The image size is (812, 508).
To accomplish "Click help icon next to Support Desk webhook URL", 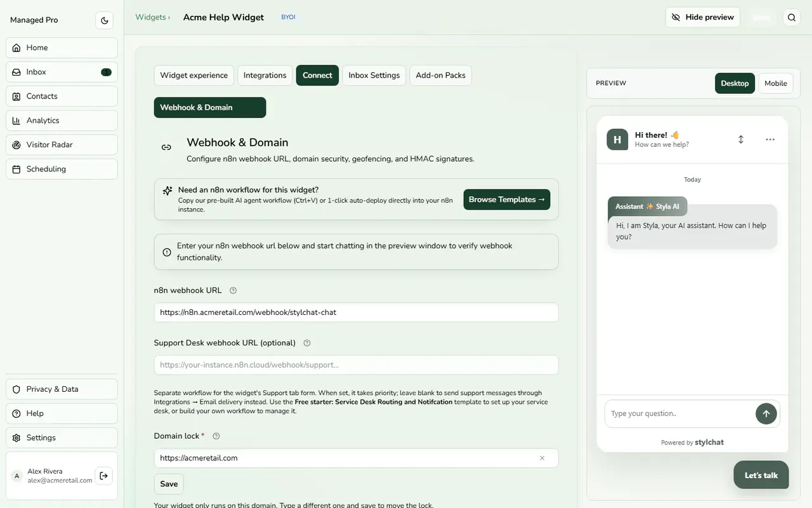I will pyautogui.click(x=307, y=343).
